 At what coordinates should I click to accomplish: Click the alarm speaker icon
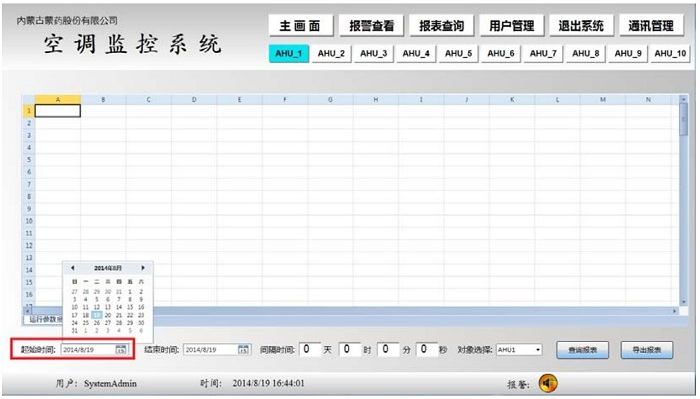tap(548, 383)
